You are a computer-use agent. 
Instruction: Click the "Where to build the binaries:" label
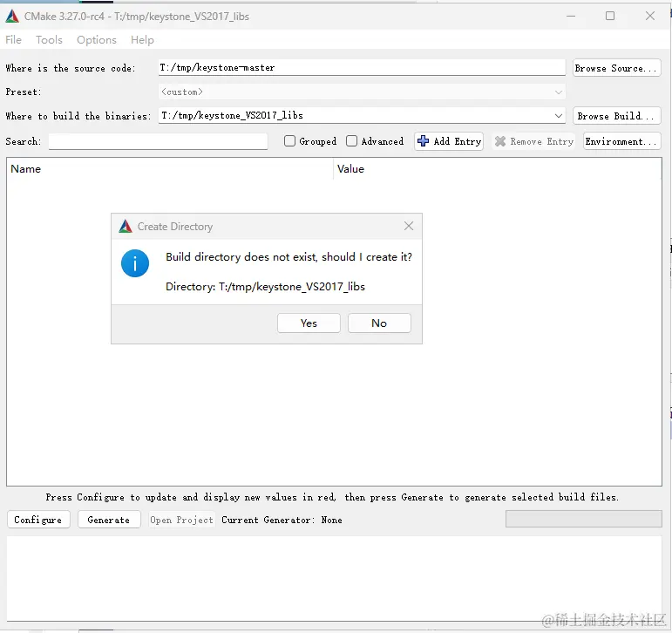[78, 116]
